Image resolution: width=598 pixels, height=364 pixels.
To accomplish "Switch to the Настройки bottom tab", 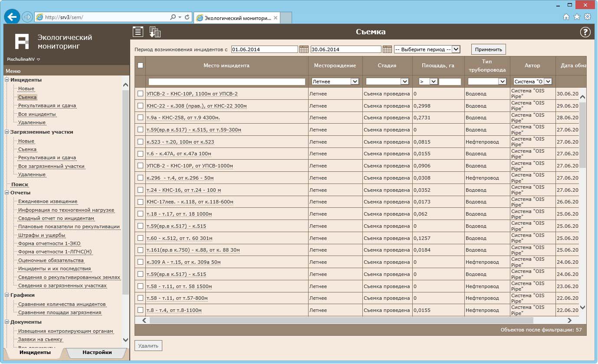I will point(97,353).
